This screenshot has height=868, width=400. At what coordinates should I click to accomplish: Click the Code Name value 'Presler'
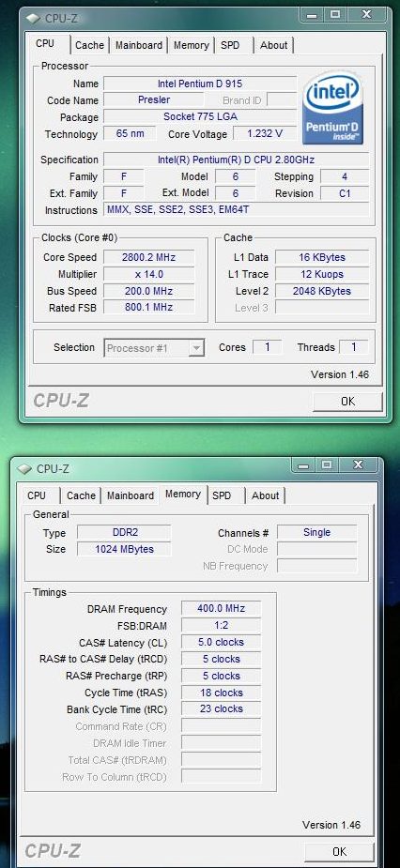coord(154,100)
